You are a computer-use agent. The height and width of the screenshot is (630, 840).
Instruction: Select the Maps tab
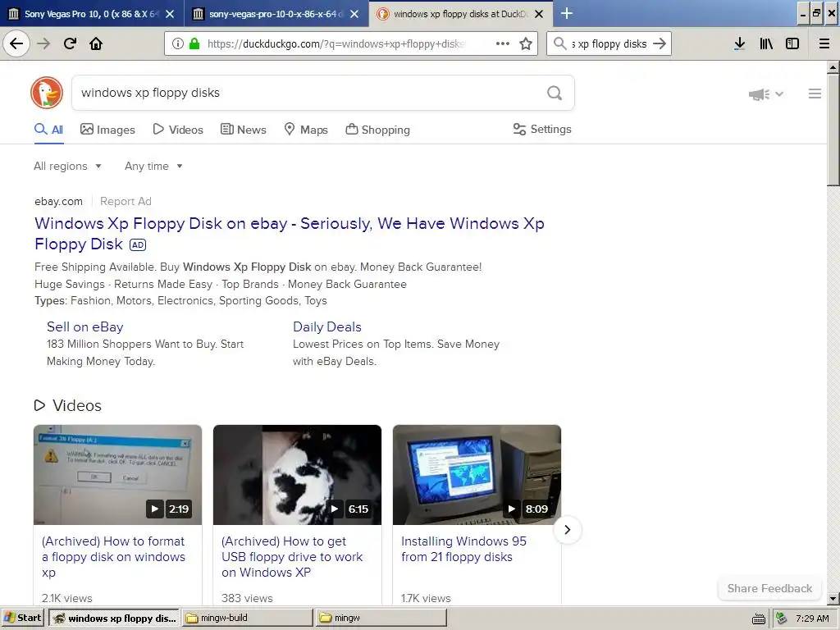[x=306, y=130]
